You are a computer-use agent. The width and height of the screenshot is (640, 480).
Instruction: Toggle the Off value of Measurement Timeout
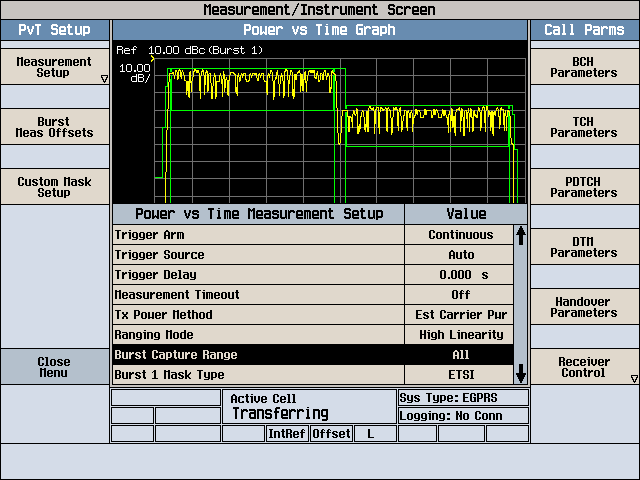(x=459, y=295)
